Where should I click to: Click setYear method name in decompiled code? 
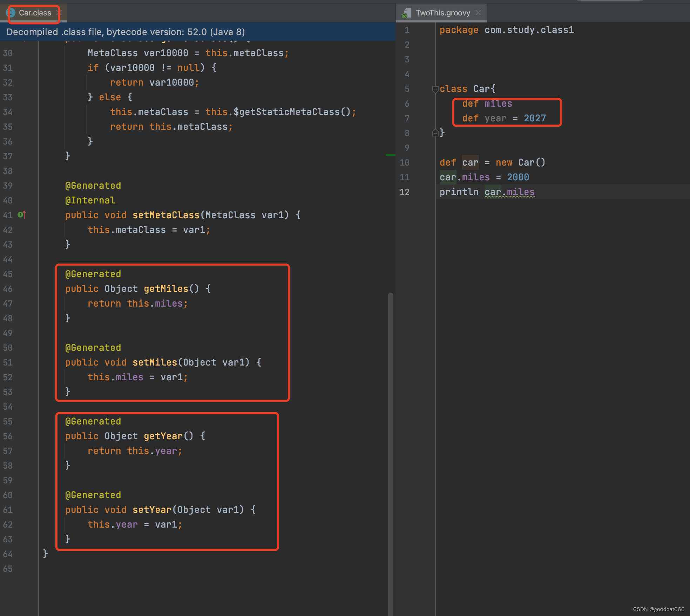pyautogui.click(x=152, y=510)
